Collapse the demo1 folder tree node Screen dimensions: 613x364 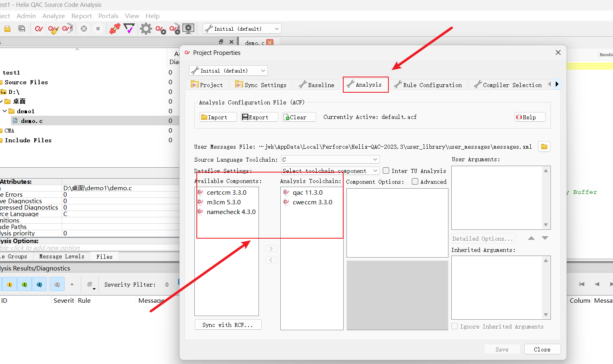click(x=4, y=111)
